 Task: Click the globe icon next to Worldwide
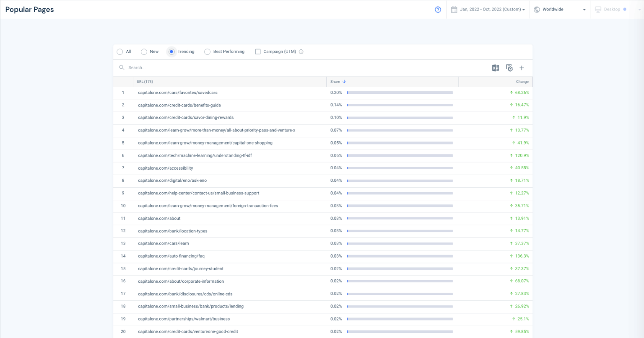[538, 9]
